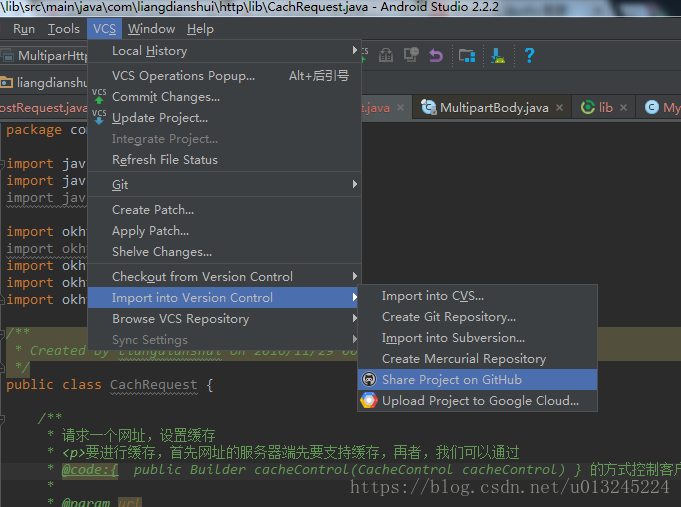Open the Tools menu
This screenshot has width=681, height=507.
pyautogui.click(x=64, y=29)
